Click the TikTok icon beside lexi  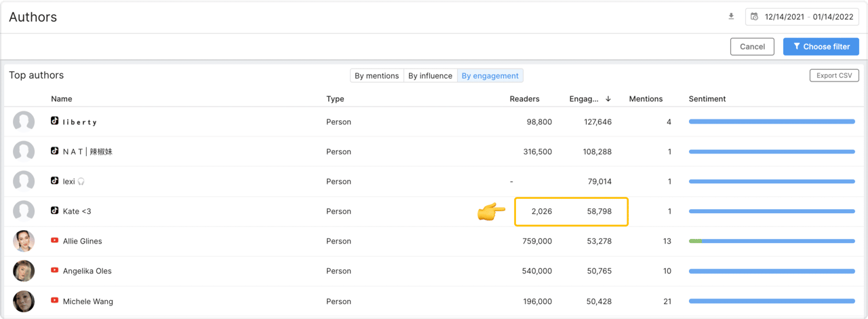(x=55, y=181)
